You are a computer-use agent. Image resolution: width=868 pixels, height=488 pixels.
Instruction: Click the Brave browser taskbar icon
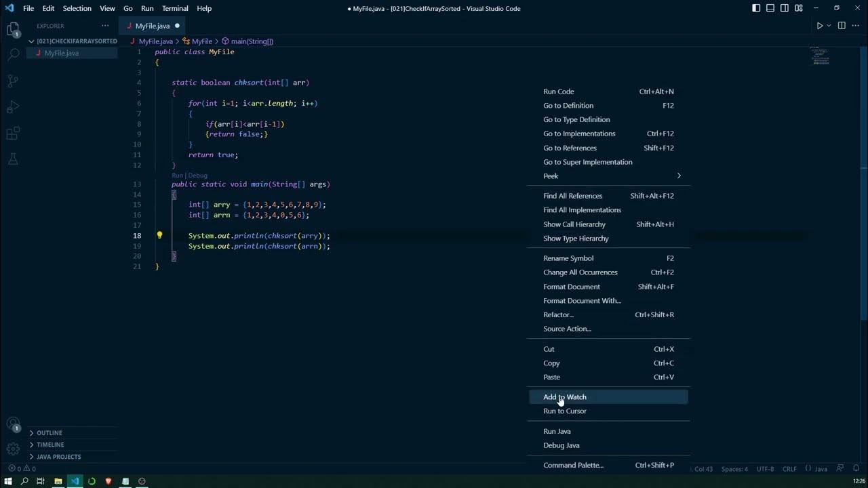(108, 481)
